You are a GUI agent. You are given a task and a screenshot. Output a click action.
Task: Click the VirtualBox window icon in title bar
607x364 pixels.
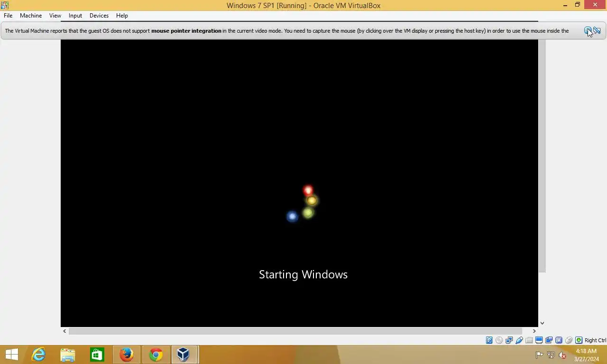(5, 5)
